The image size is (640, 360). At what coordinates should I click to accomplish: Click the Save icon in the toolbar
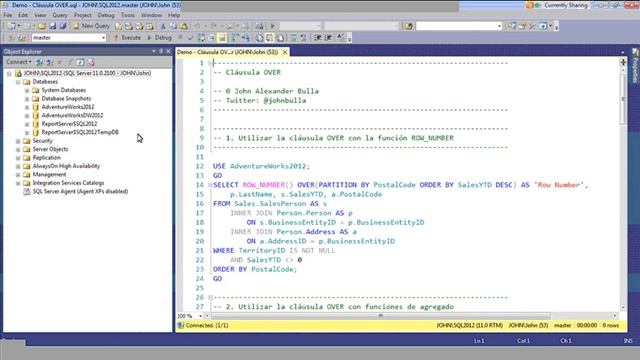tap(52, 26)
